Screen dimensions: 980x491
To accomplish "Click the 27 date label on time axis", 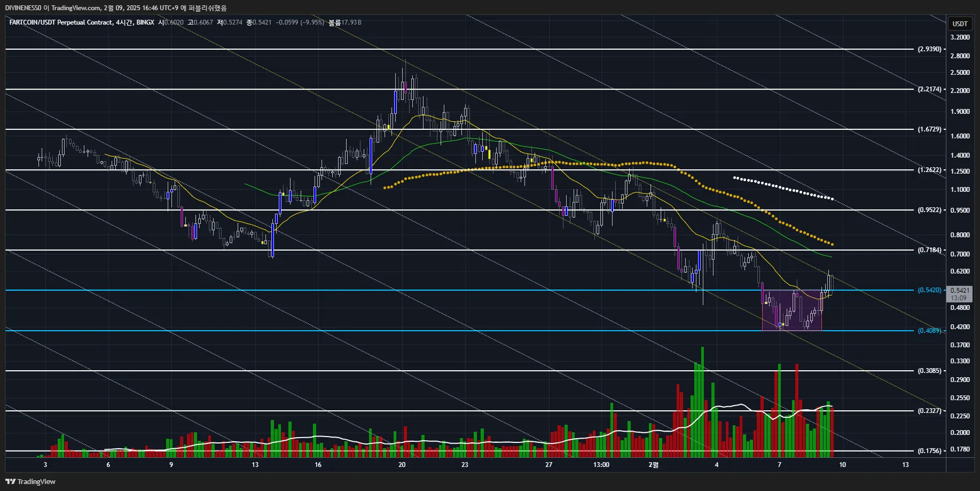I will click(548, 465).
